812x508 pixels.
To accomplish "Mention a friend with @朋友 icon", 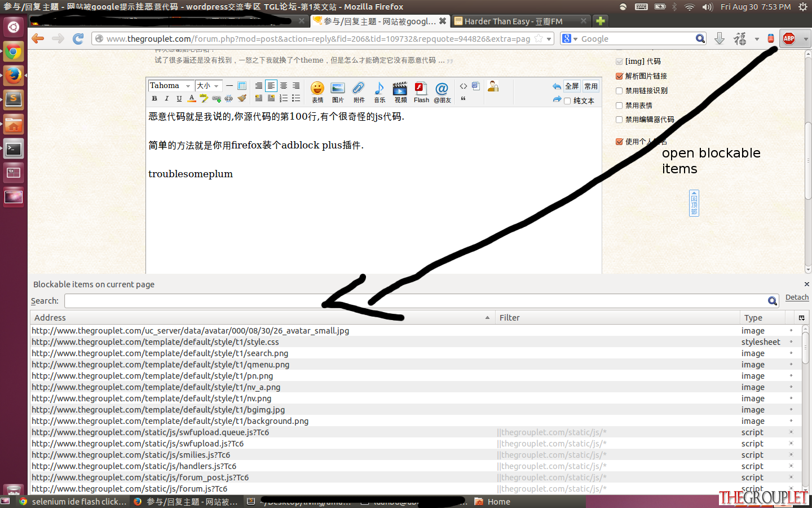I will (442, 91).
